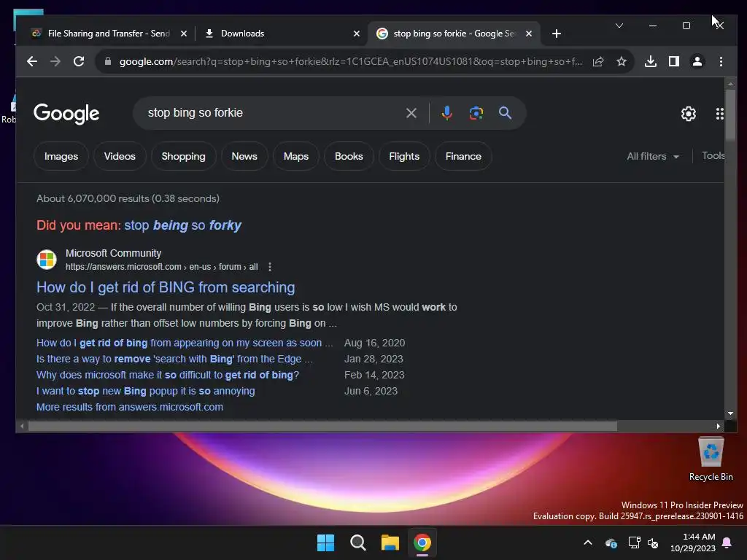Screen dimensions: 747x560
Task: Submit search with the magnifying glass icon
Action: click(x=505, y=113)
